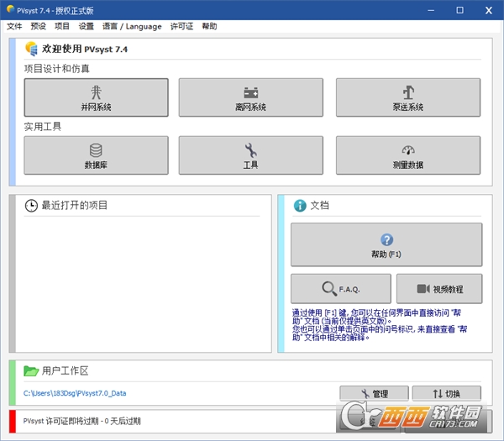Click the video camera icon
The image size is (504, 441).
coord(423,289)
